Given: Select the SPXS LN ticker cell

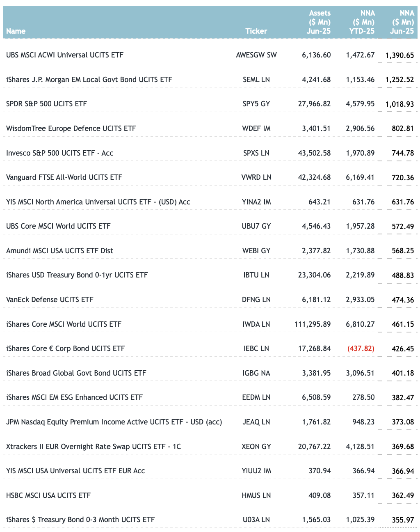Looking at the screenshot, I should click(256, 153).
